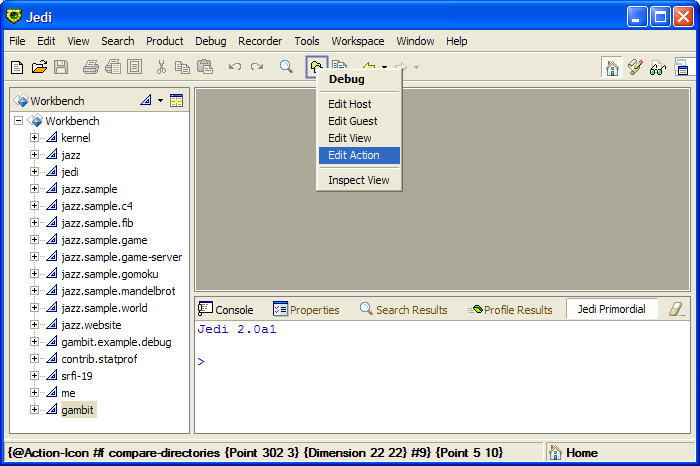
Task: Open the Recorder menu
Action: click(x=260, y=41)
